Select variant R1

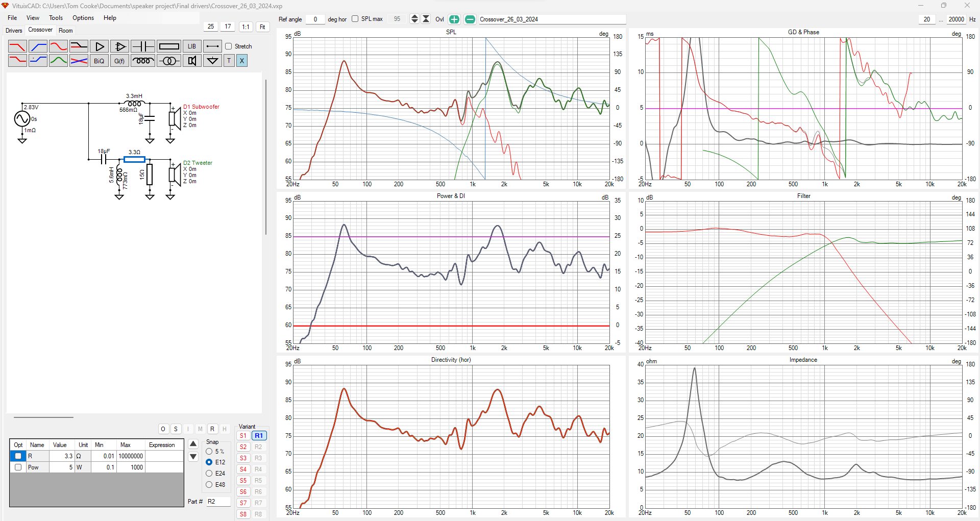[x=259, y=436]
